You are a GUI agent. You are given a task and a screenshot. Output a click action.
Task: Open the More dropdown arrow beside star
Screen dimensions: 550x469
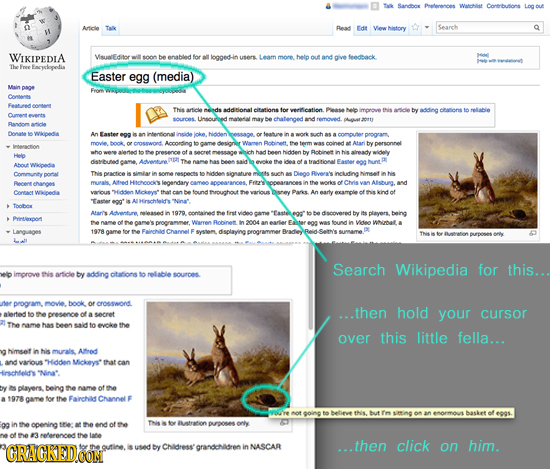pos(427,27)
